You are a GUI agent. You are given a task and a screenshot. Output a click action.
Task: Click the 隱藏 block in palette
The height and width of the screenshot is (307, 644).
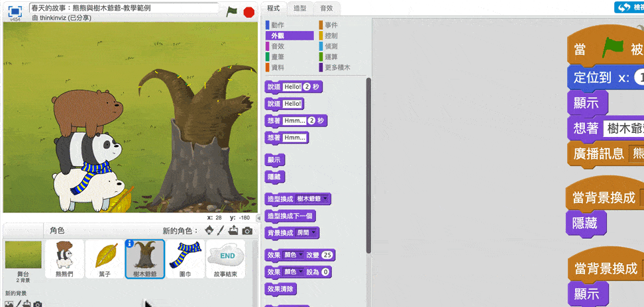pyautogui.click(x=274, y=177)
